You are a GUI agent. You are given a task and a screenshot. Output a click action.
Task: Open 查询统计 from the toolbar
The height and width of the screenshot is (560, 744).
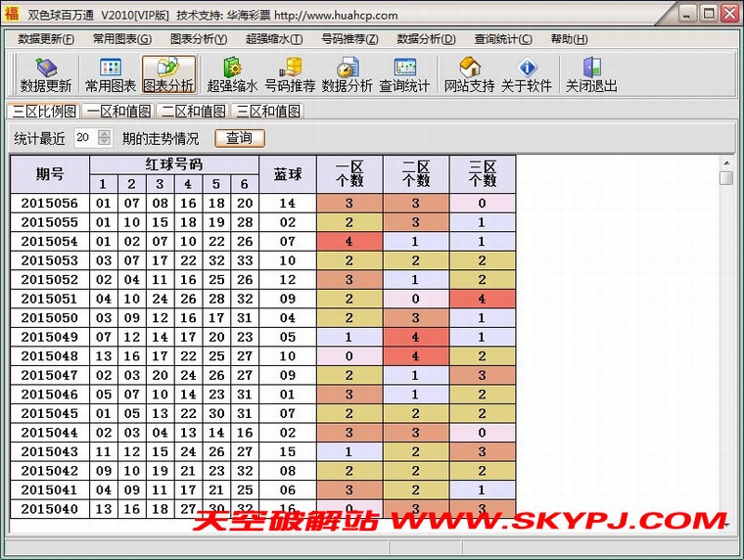404,75
